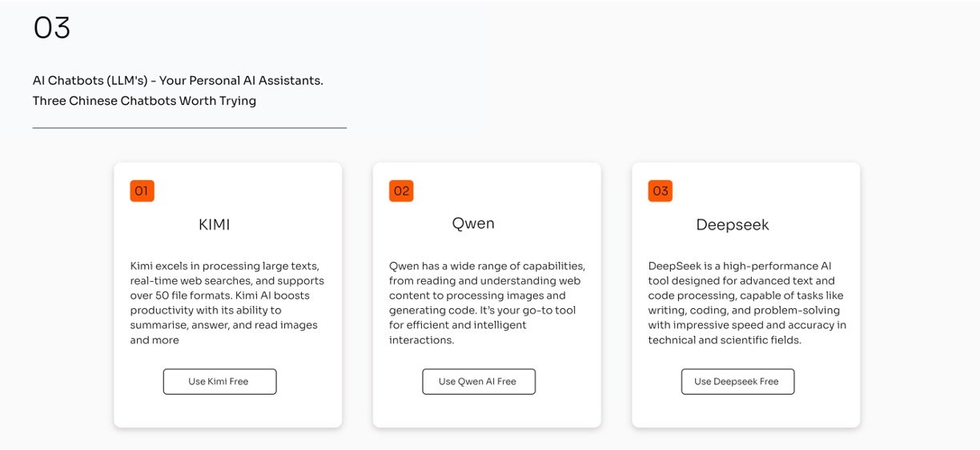The image size is (980, 450).
Task: Select the Qwen card heading
Action: (473, 223)
